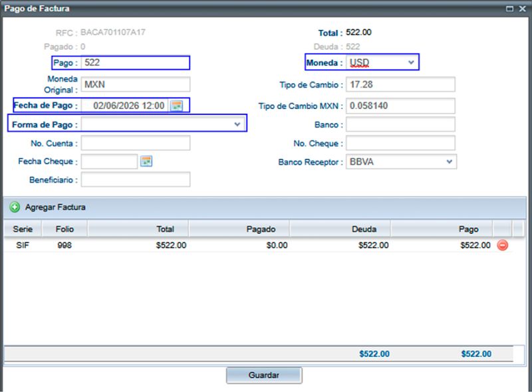Click the Tipo de Cambio 17.28 field
The width and height of the screenshot is (532, 392).
(x=400, y=84)
